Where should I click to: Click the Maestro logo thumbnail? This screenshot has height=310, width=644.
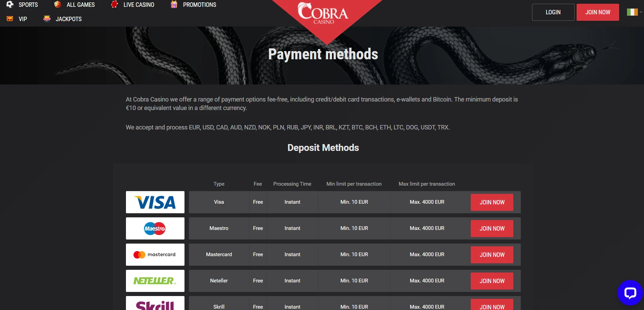click(x=155, y=228)
